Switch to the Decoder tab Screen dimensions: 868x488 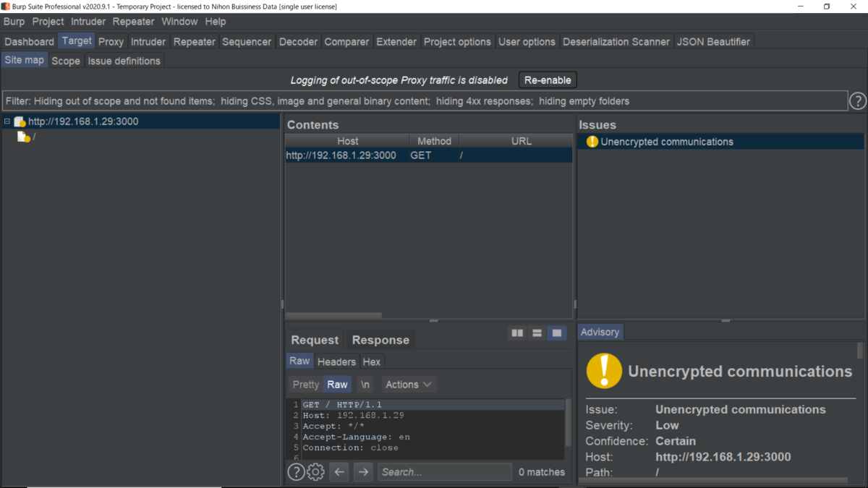point(299,42)
